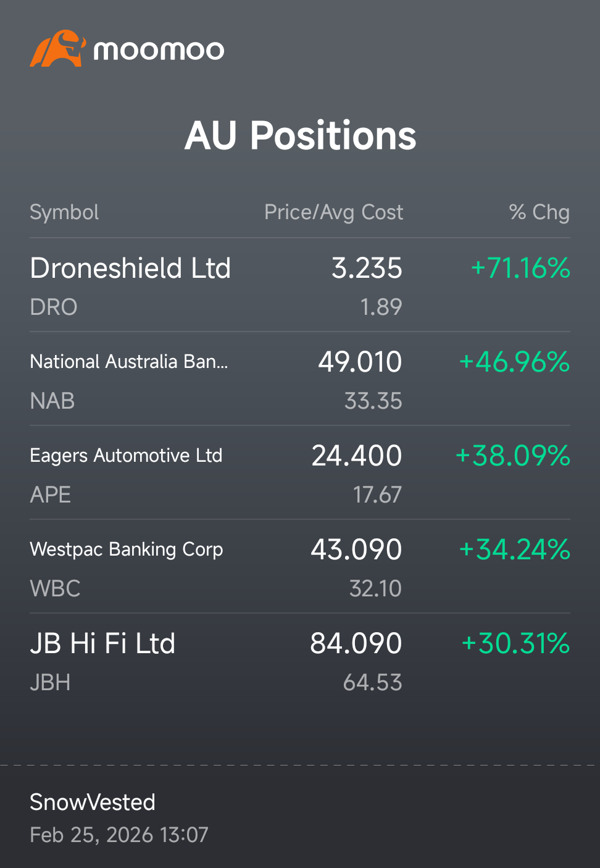Screen dimensions: 600x868
Task: Open the National Australia Bank position
Action: (x=300, y=379)
